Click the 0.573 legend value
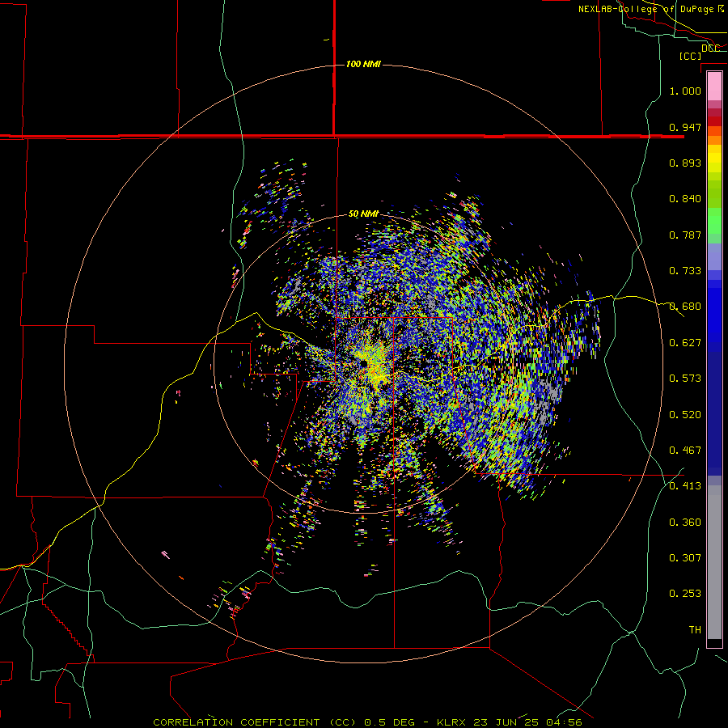The width and height of the screenshot is (728, 728). pyautogui.click(x=685, y=378)
